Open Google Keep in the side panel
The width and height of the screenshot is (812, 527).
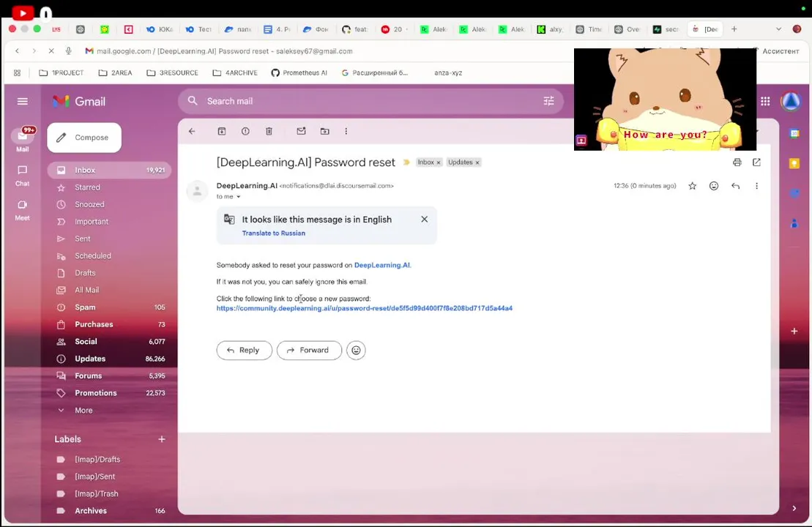point(794,163)
